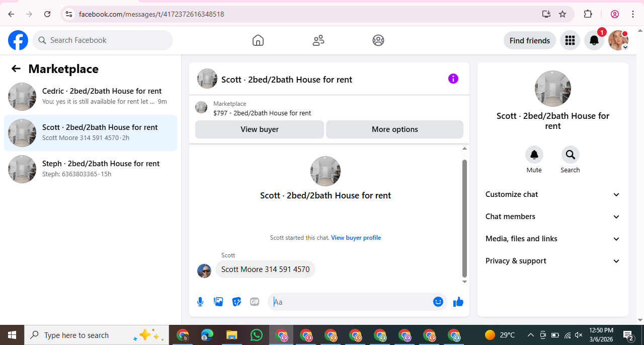This screenshot has height=345, width=644.
Task: Click the Search Facebook input box
Action: point(103,40)
